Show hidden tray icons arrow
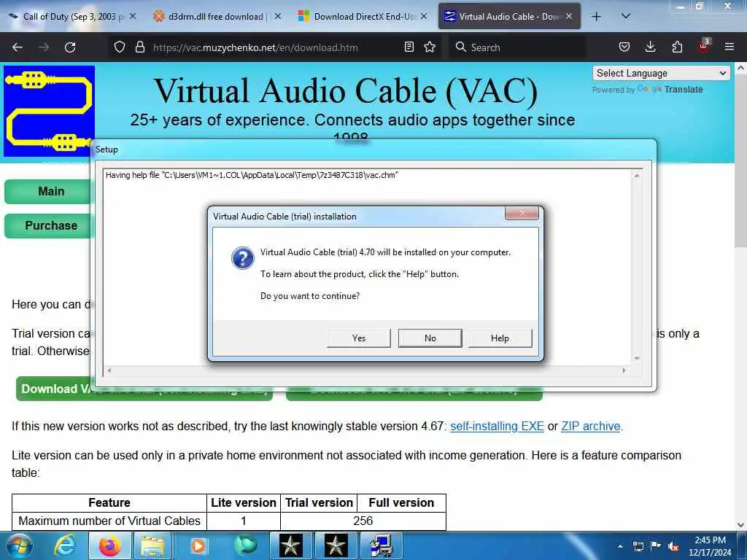This screenshot has height=560, width=747. pyautogui.click(x=620, y=546)
